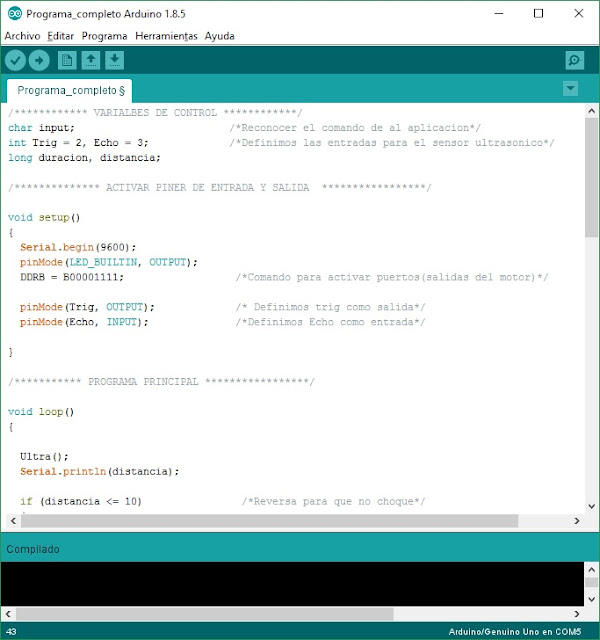Click the 'VARIALBES DE CONTROL' comment header
The width and height of the screenshot is (600, 640).
155,113
